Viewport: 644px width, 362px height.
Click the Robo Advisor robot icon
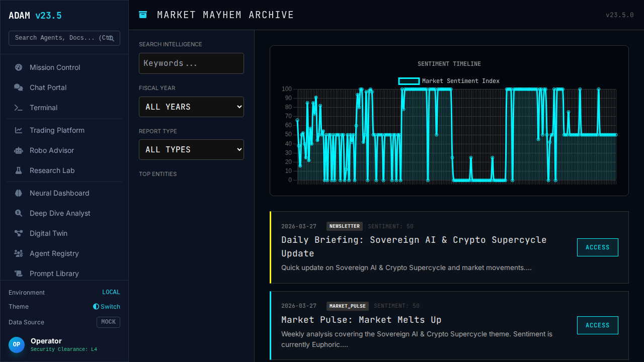(19, 150)
